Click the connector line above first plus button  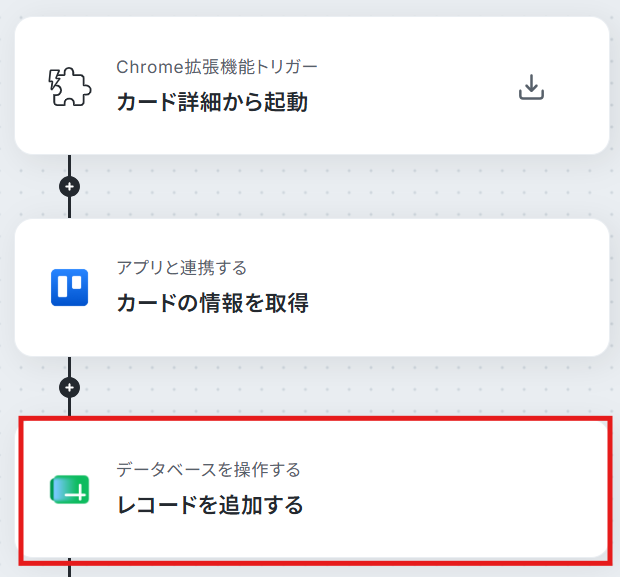pos(70,166)
